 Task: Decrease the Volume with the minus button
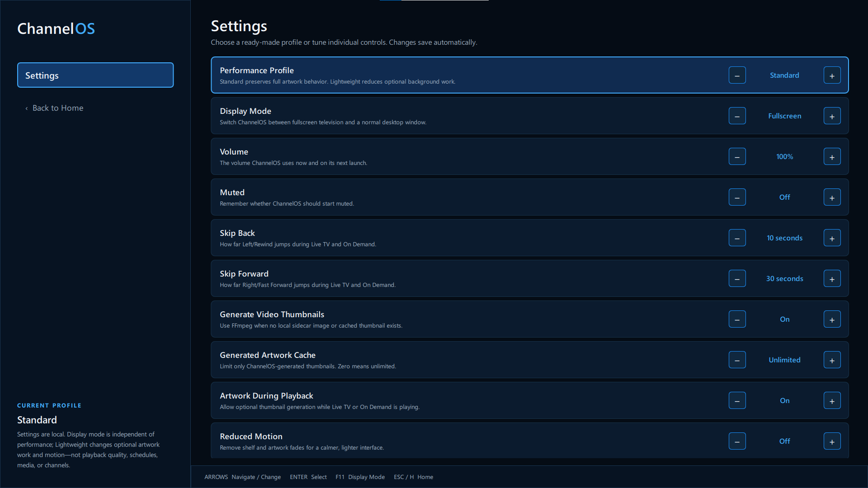point(737,157)
